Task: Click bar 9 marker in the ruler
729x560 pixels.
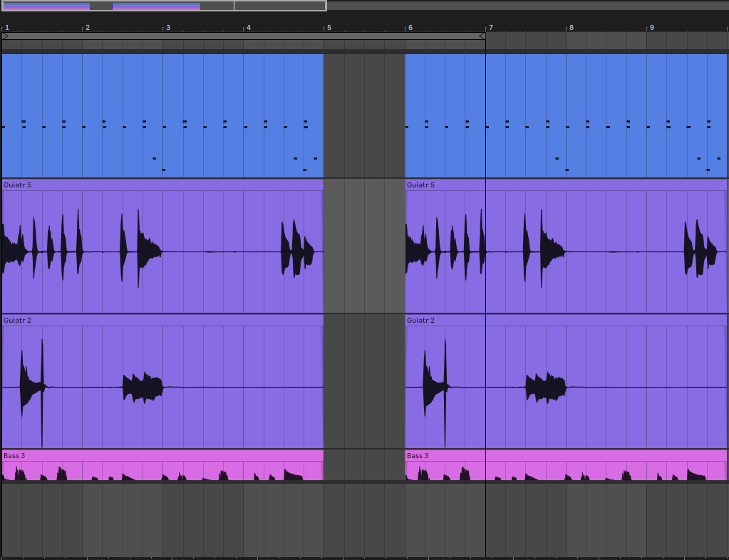Action: pos(651,28)
